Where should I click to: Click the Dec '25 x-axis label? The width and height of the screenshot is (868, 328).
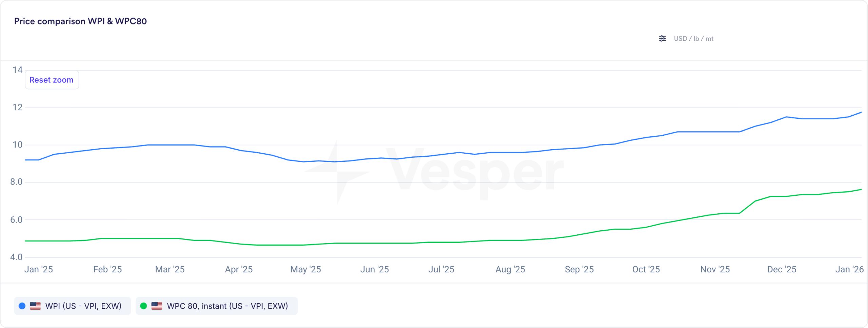782,269
